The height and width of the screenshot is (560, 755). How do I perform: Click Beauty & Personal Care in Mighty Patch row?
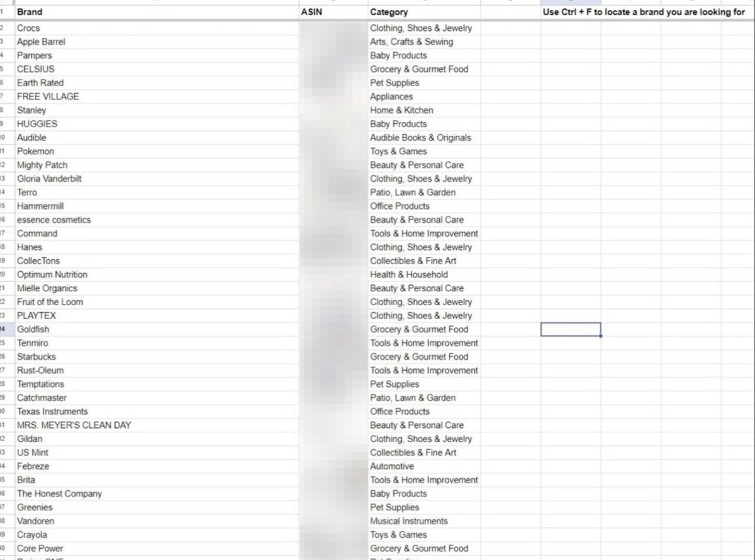pos(424,165)
